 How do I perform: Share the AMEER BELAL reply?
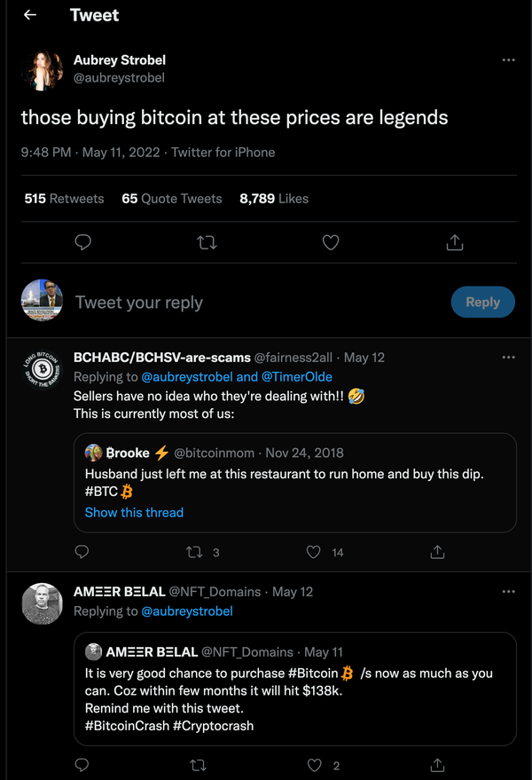point(437,764)
